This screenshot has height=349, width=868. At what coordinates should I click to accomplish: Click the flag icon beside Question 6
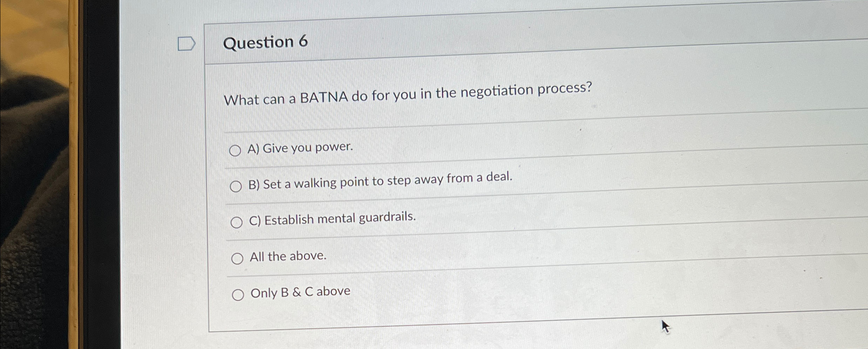click(187, 43)
